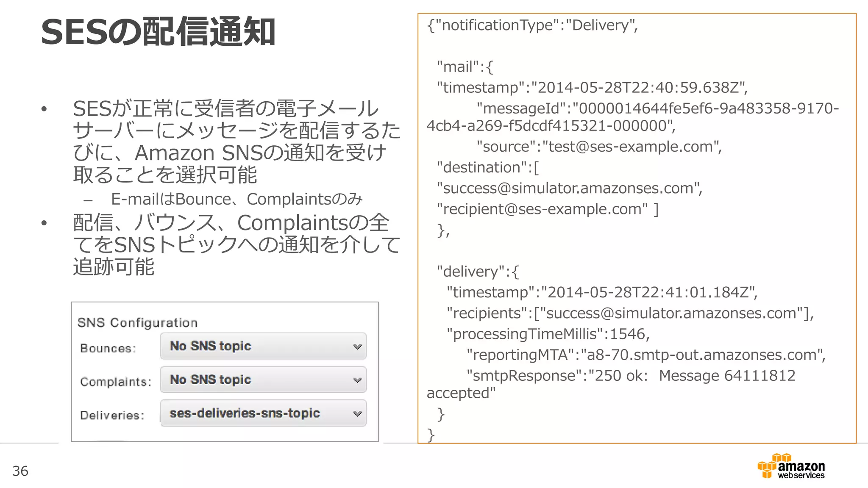This screenshot has width=868, height=488.
Task: Click the '"messageId"' value line
Action: [x=633, y=117]
